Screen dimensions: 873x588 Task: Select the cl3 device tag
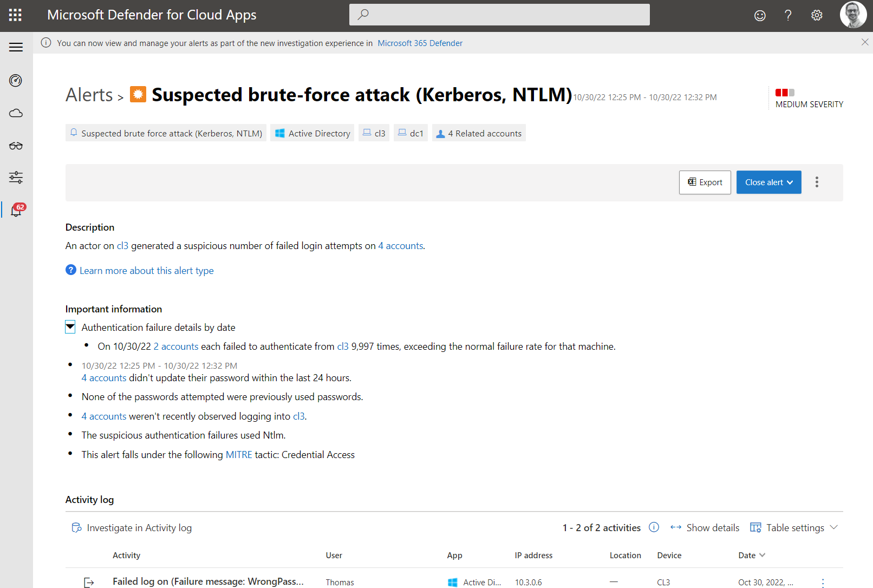pos(374,133)
